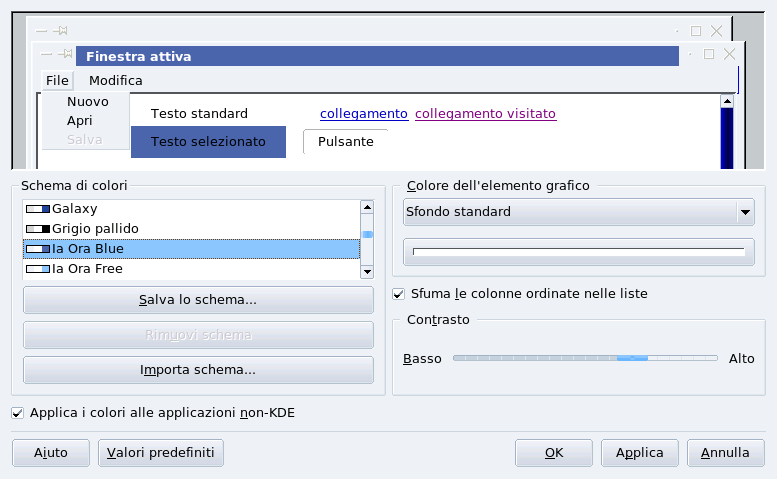Click pin icon in Finestra attiva title bar
Viewport: 777px width, 479px height.
(x=65, y=55)
